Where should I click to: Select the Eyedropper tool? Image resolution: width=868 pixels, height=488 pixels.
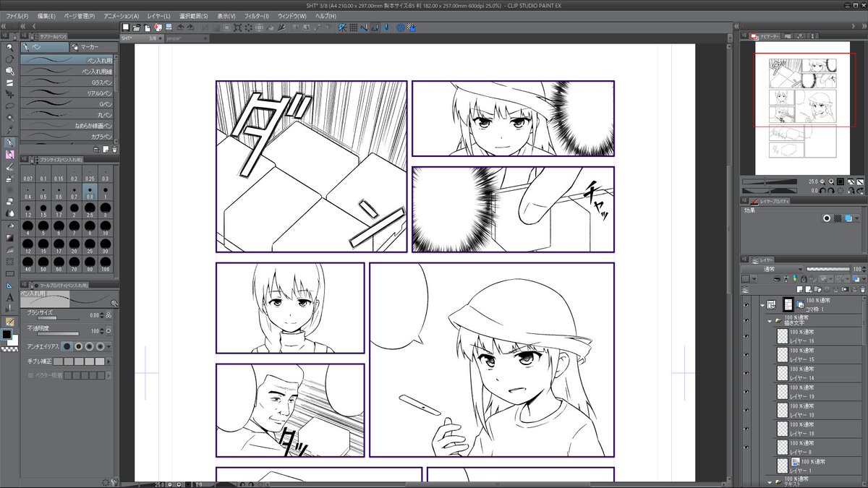(9, 128)
